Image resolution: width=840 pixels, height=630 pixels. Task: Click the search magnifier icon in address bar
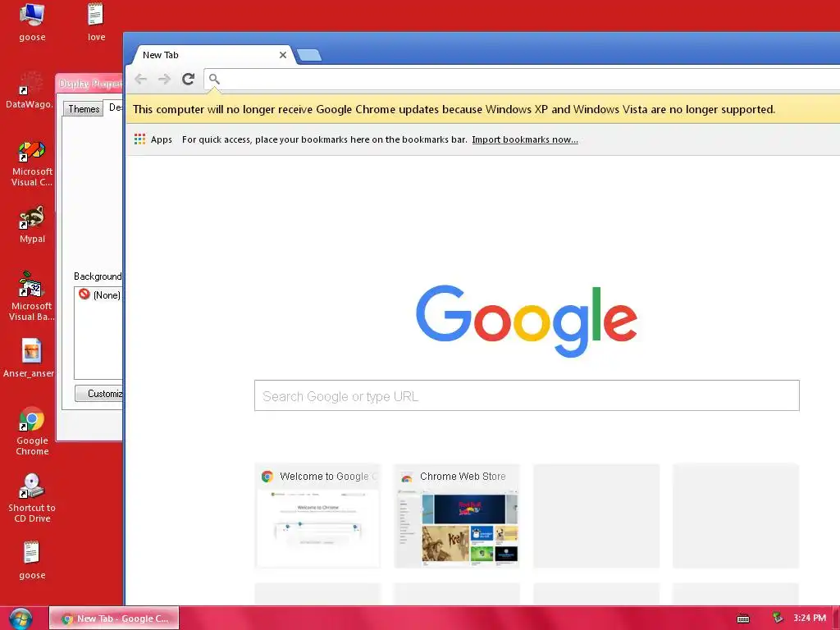tap(214, 80)
